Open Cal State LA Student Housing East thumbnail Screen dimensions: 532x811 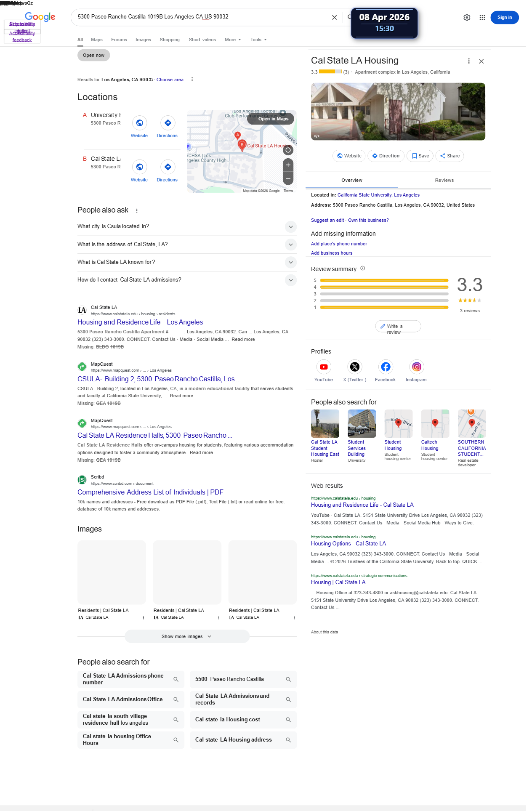(325, 423)
